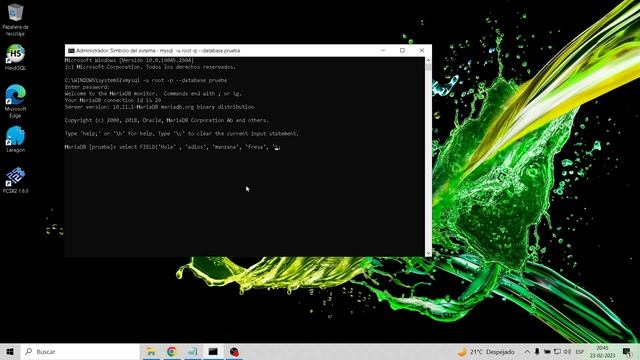
Task: Click the Buscar search box in taskbar
Action: pyautogui.click(x=80, y=351)
